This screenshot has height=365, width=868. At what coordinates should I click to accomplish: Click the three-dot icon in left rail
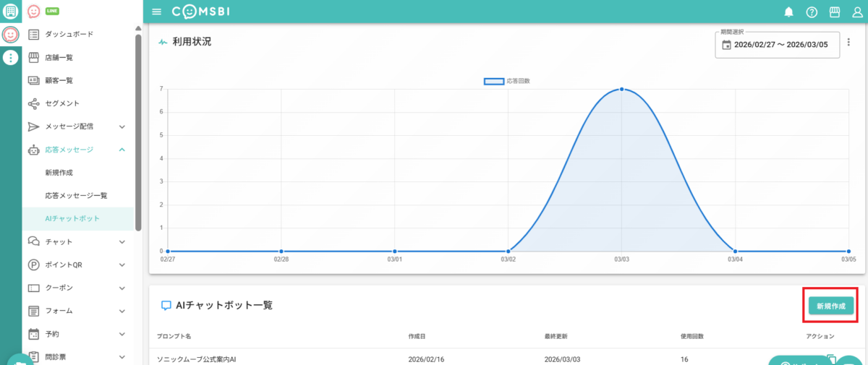pyautogui.click(x=10, y=58)
